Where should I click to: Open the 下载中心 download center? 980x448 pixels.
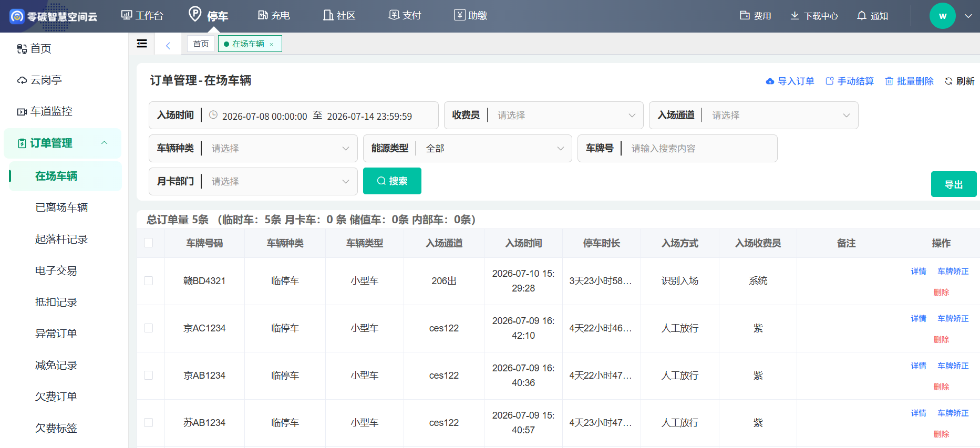(x=814, y=16)
